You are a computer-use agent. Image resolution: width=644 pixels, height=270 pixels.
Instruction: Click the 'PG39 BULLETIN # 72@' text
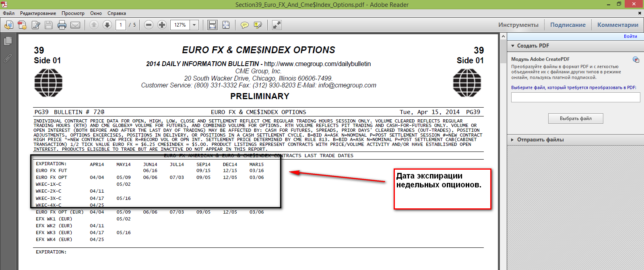[69, 112]
